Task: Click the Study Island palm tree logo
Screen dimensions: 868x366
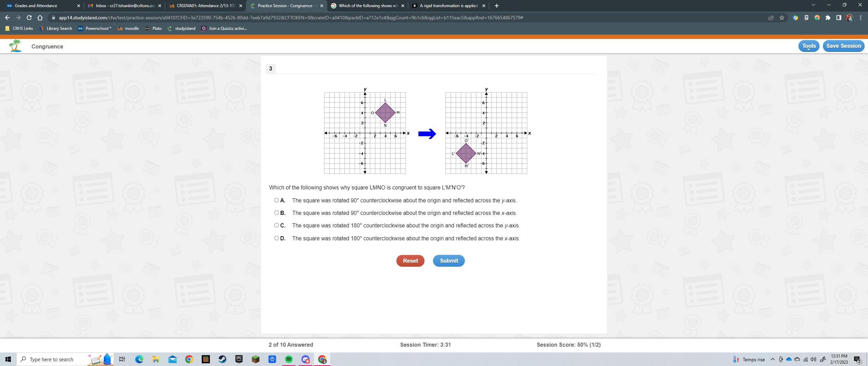Action: coord(15,46)
